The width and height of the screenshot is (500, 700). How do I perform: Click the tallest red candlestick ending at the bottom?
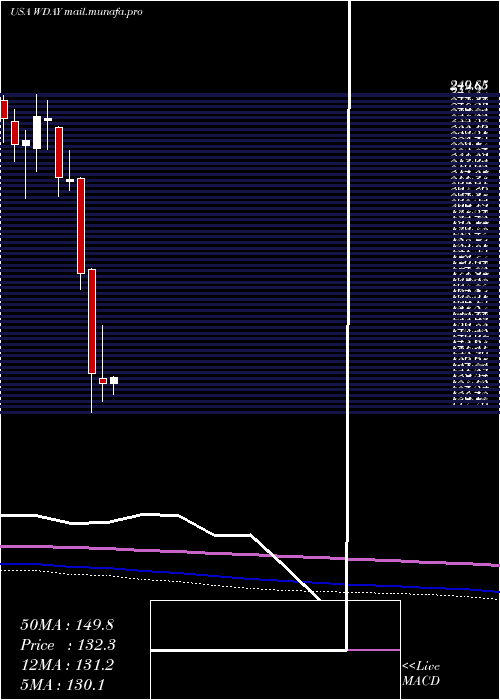pyautogui.click(x=92, y=321)
